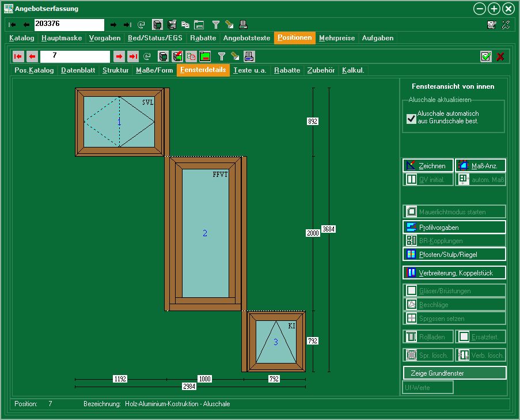
Task: Open the Zubehör sub-tab
Action: (x=321, y=70)
